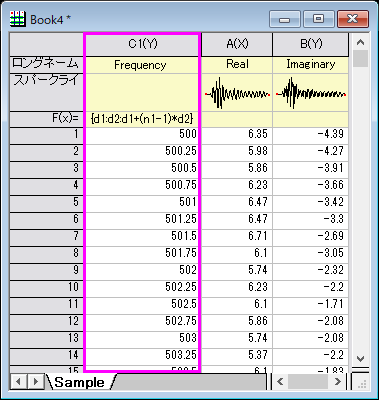This screenshot has width=379, height=400.
Task: Select row header 14
Action: (x=46, y=357)
